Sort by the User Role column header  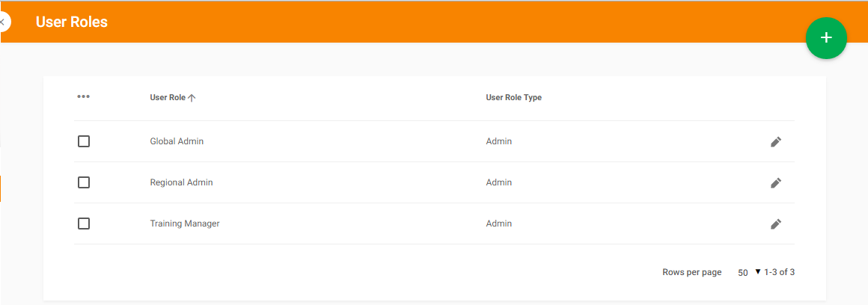point(168,97)
